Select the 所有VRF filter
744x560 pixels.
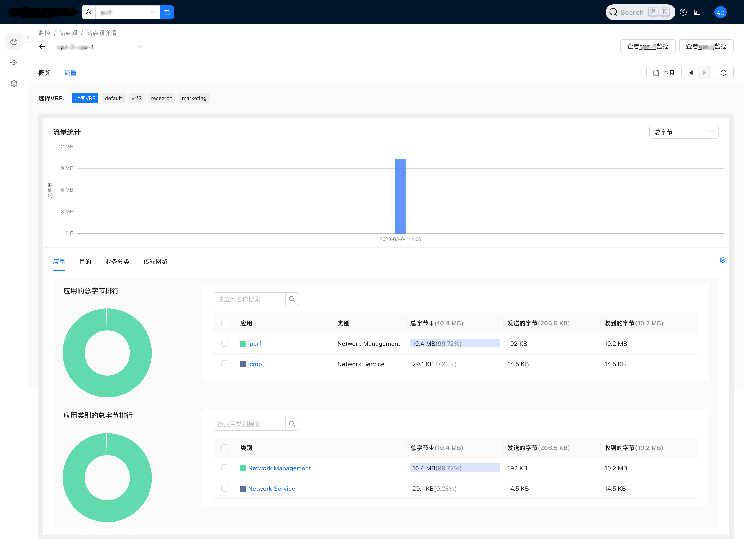(85, 98)
